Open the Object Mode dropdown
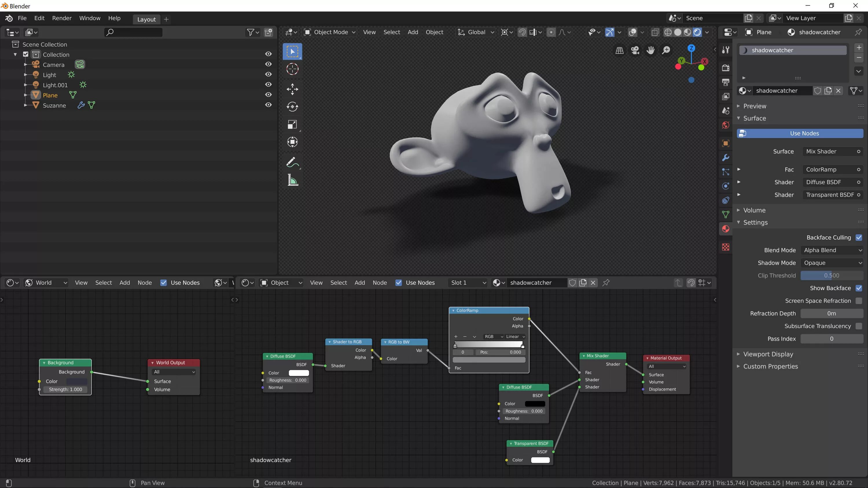Screen dimensions: 868x488 click(330, 32)
